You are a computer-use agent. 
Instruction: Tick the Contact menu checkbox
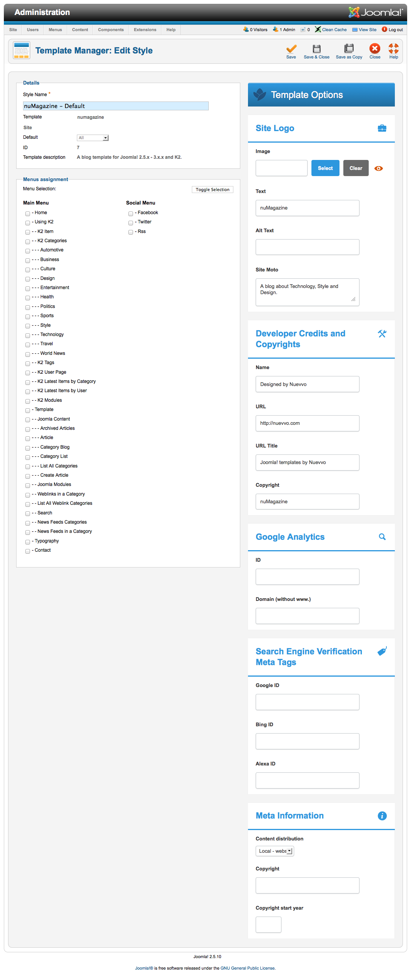[x=28, y=551]
